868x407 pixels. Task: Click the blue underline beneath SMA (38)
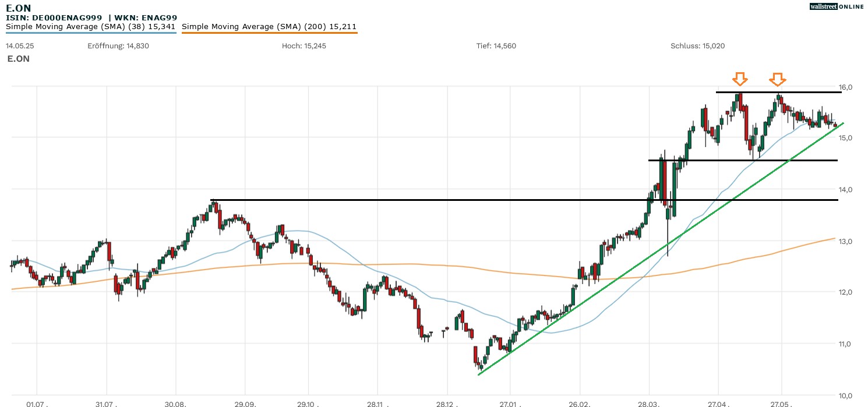coord(91,33)
